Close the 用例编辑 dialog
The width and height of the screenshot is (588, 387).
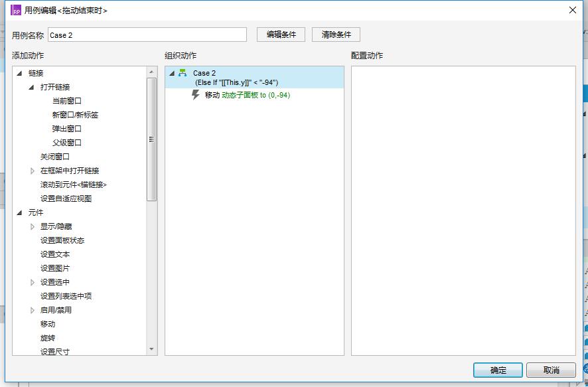pyautogui.click(x=573, y=10)
